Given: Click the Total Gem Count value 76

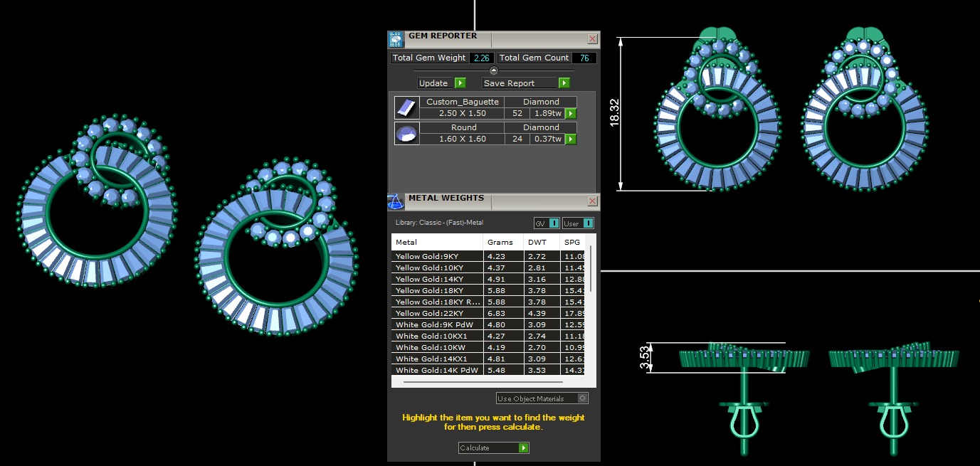Looking at the screenshot, I should (584, 58).
